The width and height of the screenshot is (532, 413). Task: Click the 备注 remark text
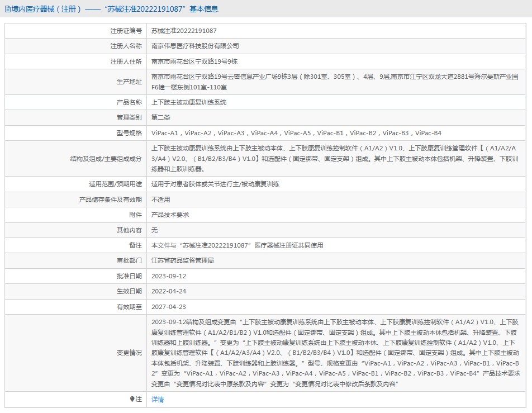237,245
